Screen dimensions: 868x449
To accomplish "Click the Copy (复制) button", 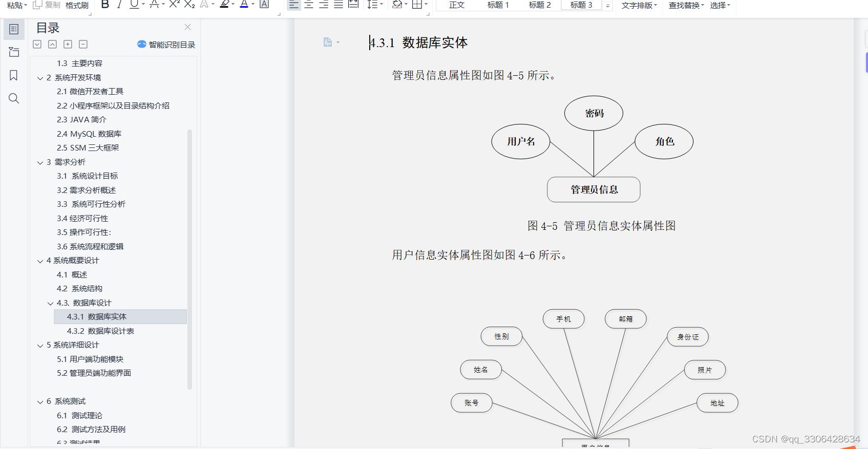I will pyautogui.click(x=47, y=5).
